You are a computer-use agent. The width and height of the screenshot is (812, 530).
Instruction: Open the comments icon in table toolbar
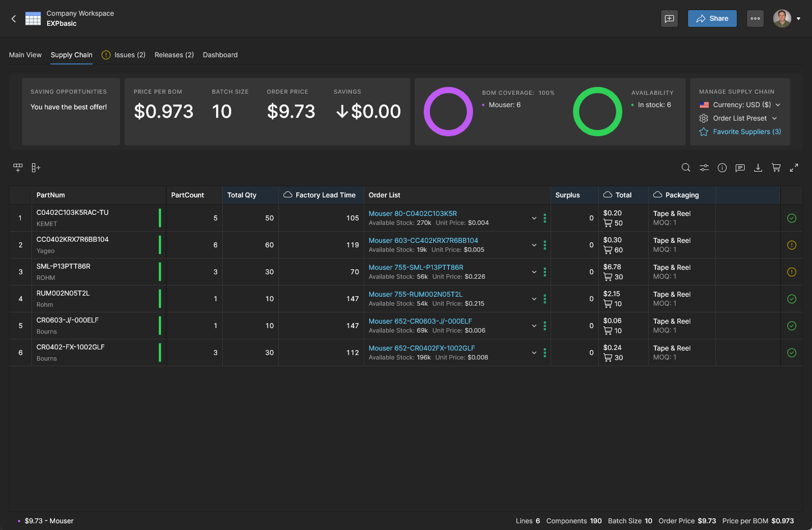coord(740,168)
